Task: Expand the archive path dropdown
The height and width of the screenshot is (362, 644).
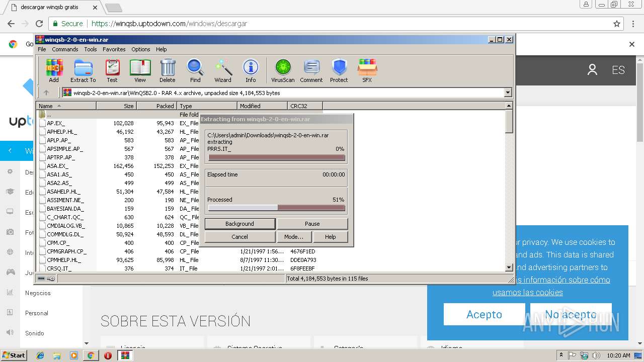Action: (x=508, y=93)
